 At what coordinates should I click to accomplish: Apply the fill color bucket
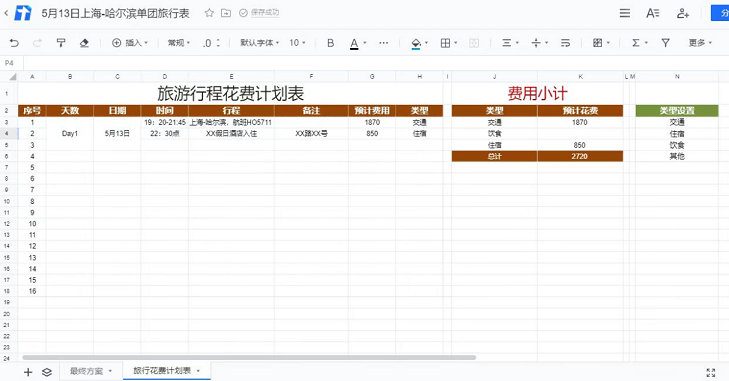pyautogui.click(x=416, y=43)
